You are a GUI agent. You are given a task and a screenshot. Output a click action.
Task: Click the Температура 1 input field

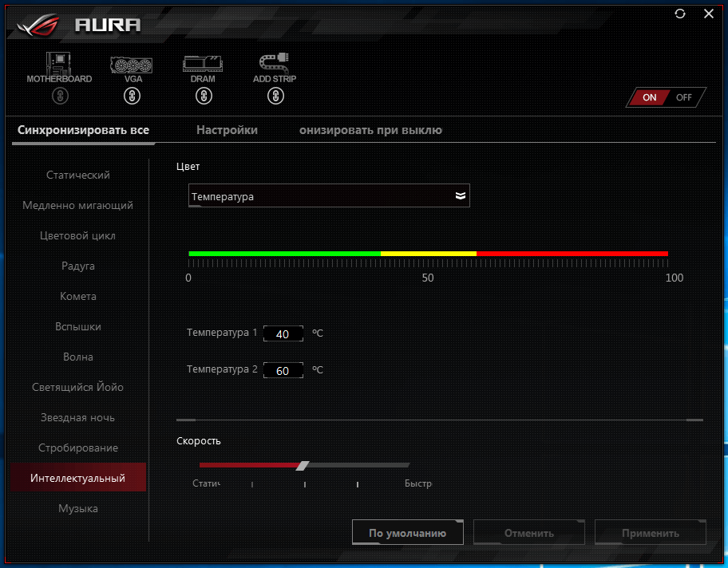(283, 333)
